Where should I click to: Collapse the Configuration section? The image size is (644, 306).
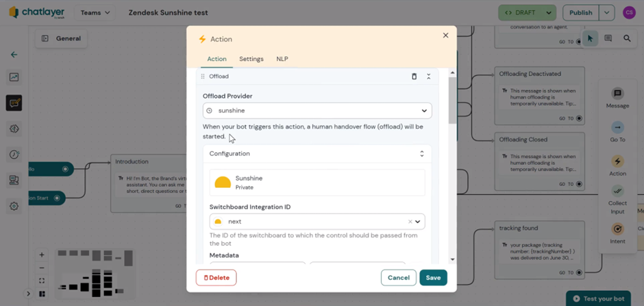(x=421, y=154)
